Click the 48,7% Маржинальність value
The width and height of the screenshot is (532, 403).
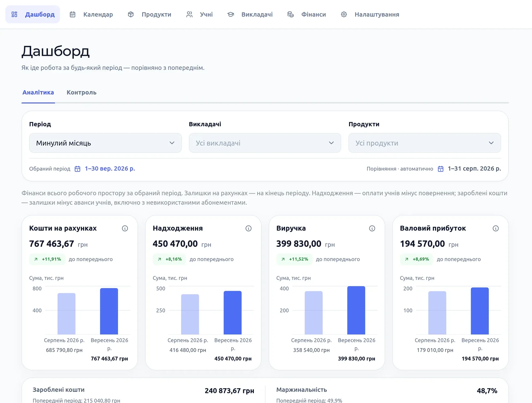(487, 391)
